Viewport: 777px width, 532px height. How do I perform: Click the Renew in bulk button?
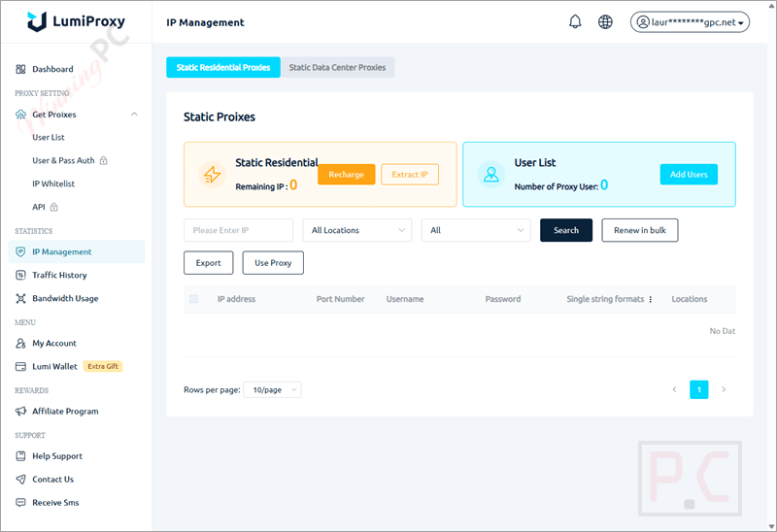(640, 230)
